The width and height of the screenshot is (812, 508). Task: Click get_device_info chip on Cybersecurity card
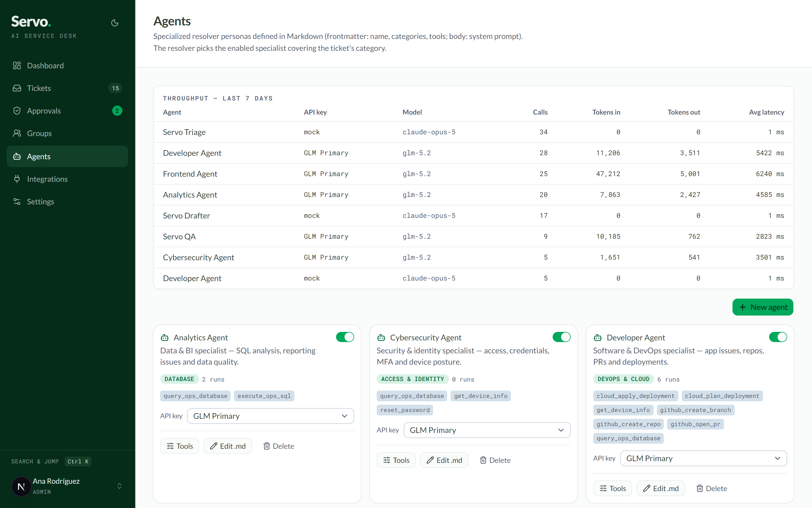[480, 396]
